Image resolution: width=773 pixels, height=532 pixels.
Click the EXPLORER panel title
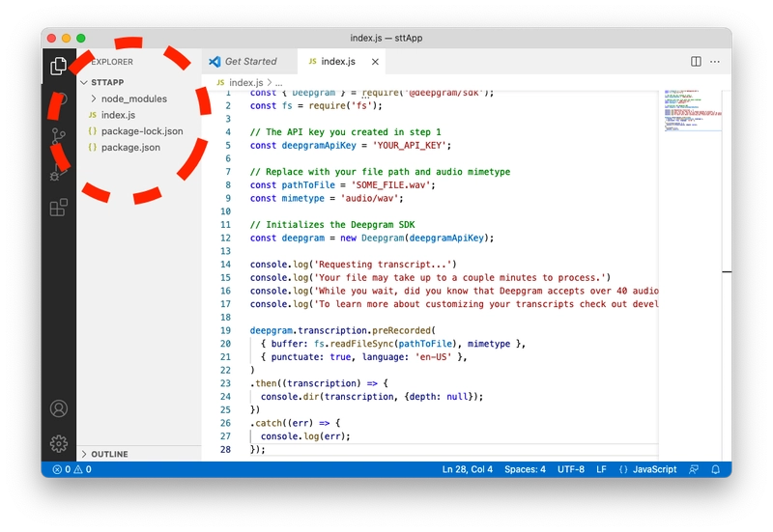click(x=112, y=62)
